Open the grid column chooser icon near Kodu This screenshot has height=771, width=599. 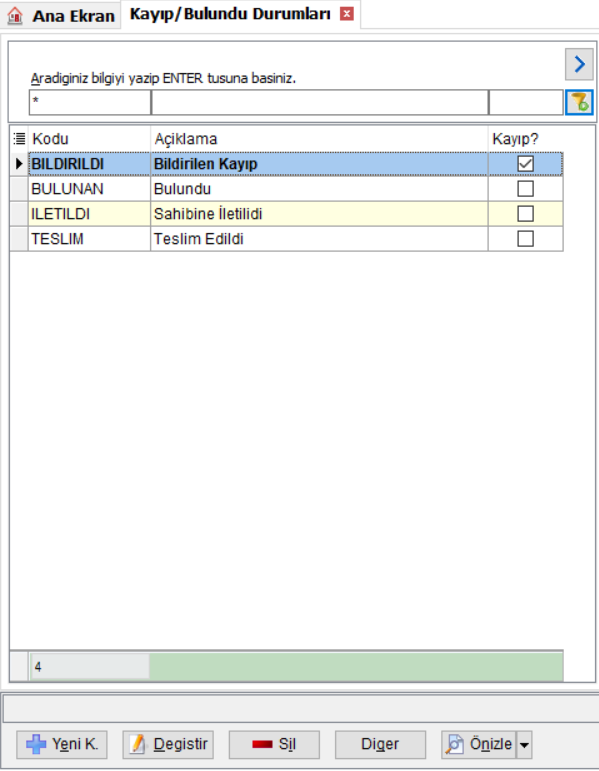(19, 139)
